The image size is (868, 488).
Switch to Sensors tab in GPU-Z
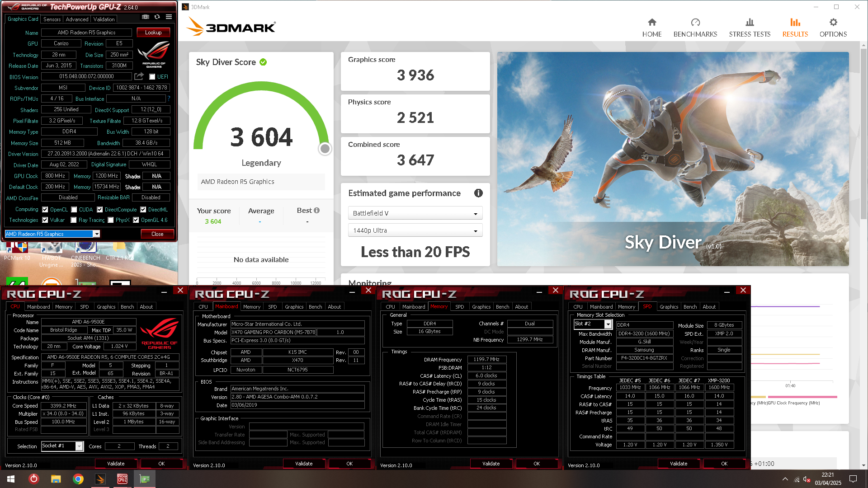(x=52, y=19)
